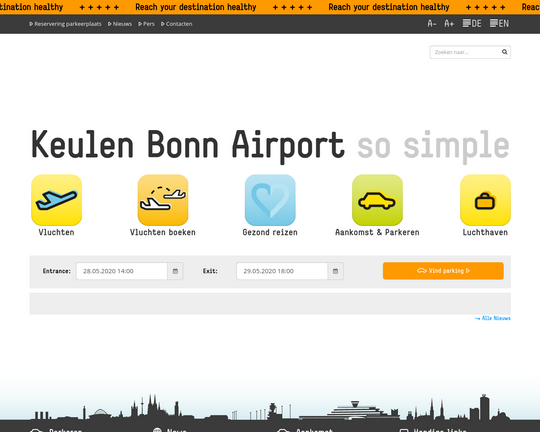Open the Entrance calendar picker
540x432 pixels.
[175, 271]
